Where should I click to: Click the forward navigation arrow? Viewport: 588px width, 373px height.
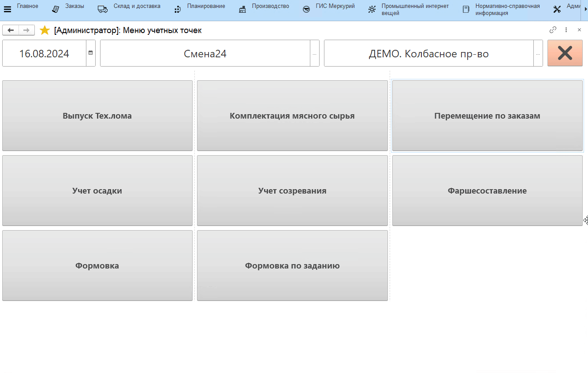pyautogui.click(x=26, y=30)
